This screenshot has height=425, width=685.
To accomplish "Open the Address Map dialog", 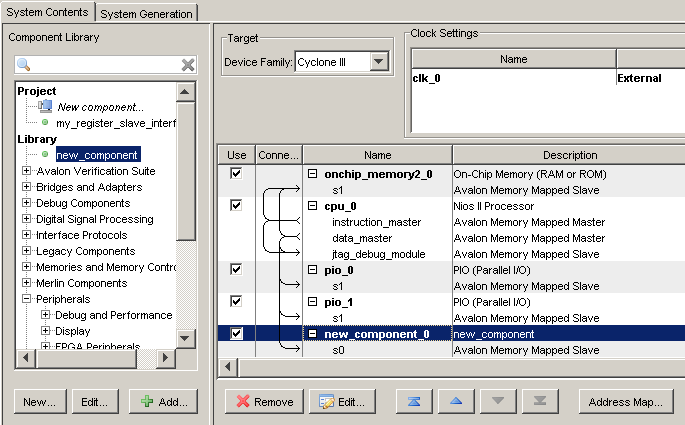I will (x=625, y=402).
